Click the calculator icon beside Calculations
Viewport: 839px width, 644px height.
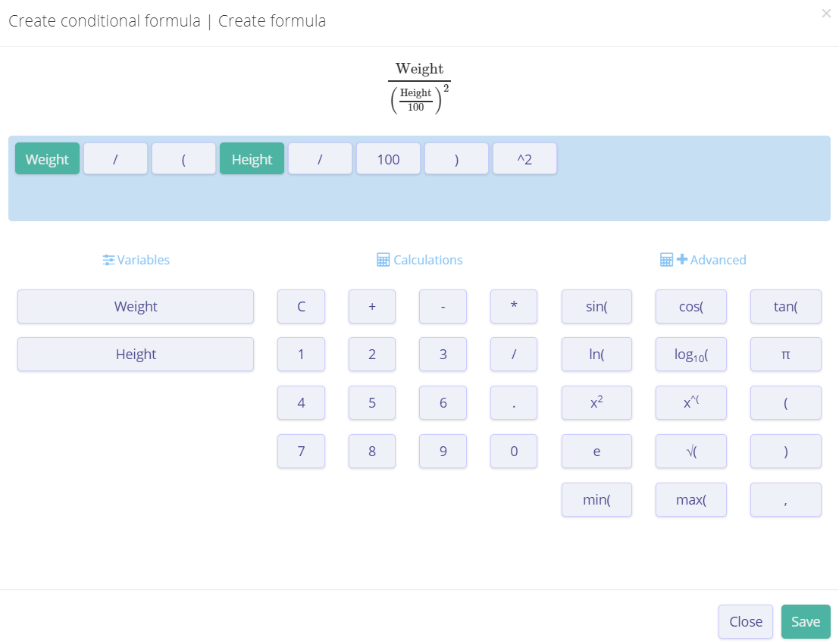[383, 260]
